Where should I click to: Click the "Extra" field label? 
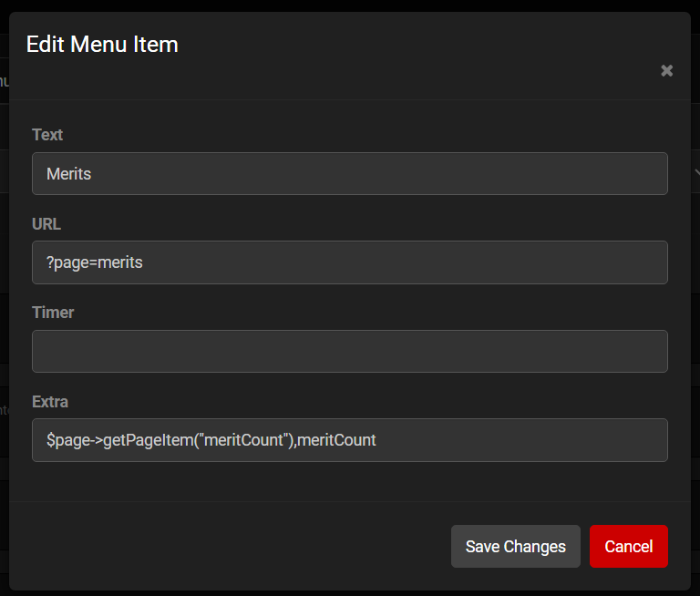point(50,402)
